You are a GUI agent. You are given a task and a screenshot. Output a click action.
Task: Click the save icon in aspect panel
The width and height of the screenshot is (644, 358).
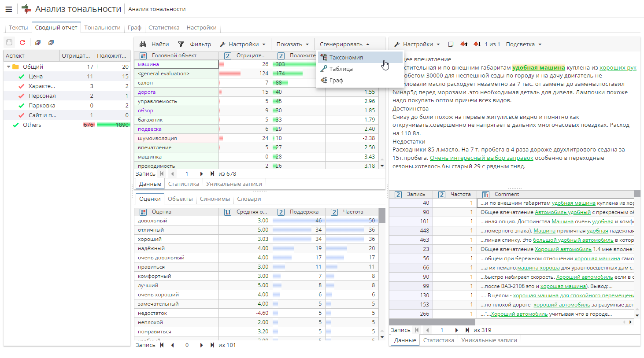[x=9, y=43]
